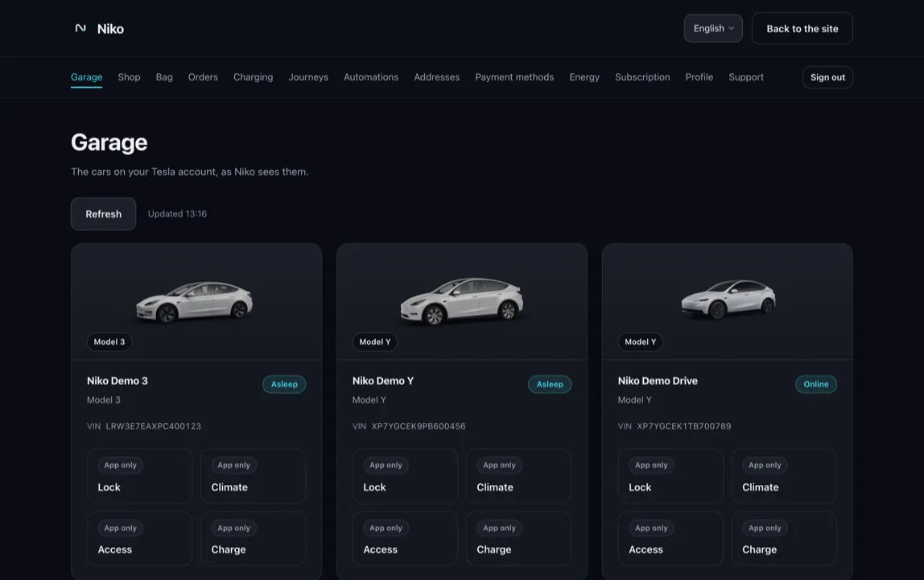
Task: Click Lock tile on Niko Demo 3
Action: tap(140, 476)
